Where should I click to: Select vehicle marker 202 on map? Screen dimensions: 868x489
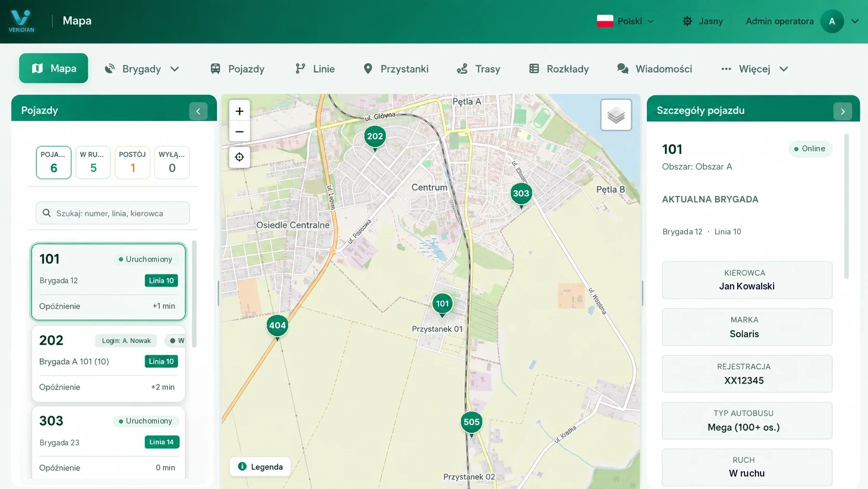point(375,138)
